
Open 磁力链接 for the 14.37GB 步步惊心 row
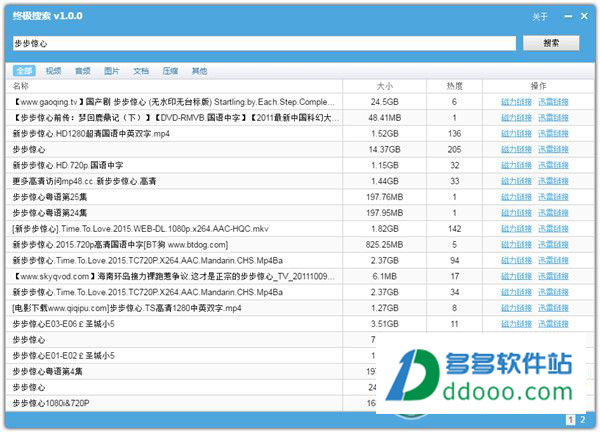pyautogui.click(x=517, y=149)
